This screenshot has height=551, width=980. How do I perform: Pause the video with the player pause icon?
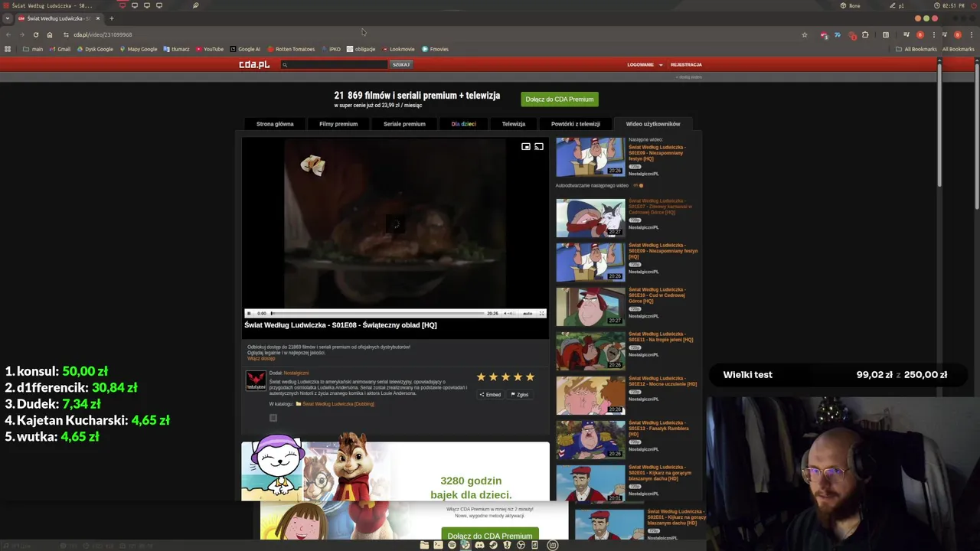pyautogui.click(x=249, y=313)
